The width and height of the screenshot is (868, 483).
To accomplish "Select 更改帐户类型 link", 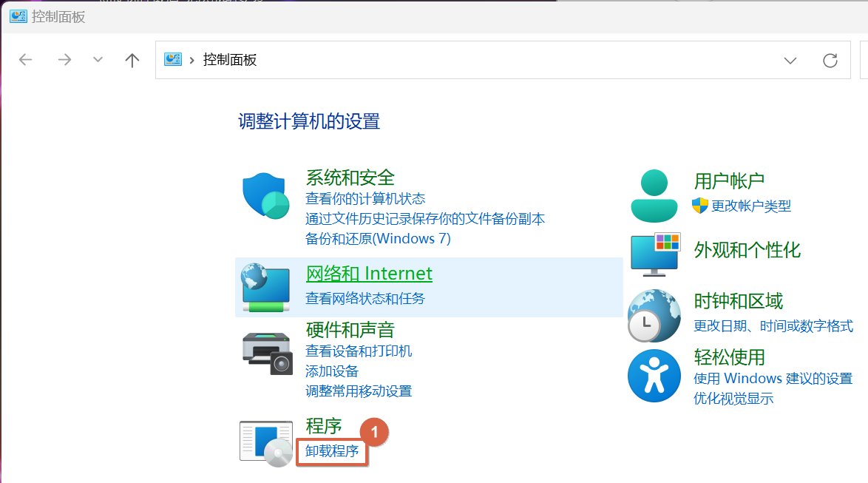I will (750, 206).
